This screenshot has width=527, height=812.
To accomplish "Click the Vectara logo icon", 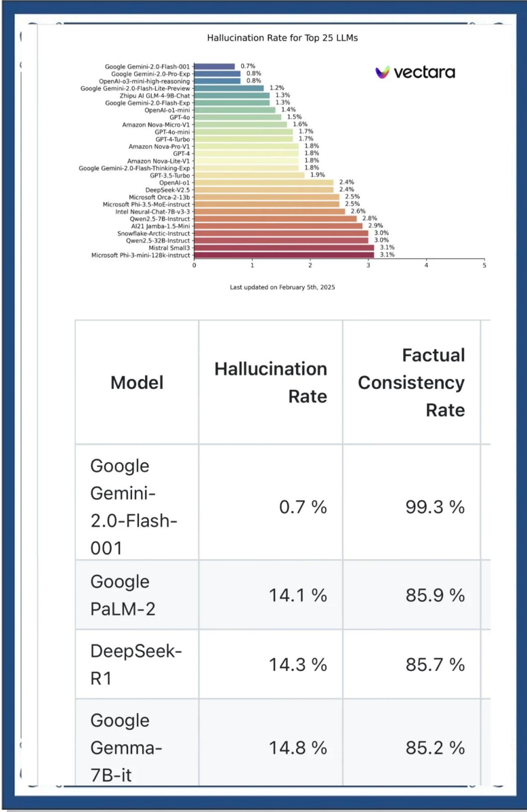I will tap(383, 73).
